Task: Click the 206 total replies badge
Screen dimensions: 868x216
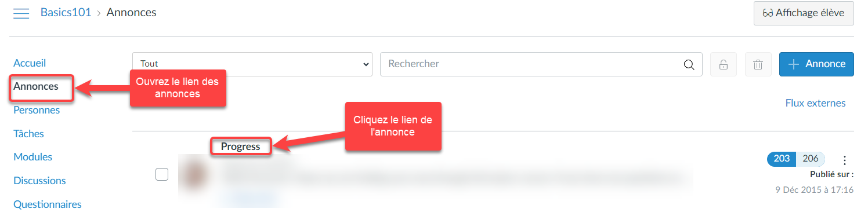Action: pyautogui.click(x=811, y=159)
